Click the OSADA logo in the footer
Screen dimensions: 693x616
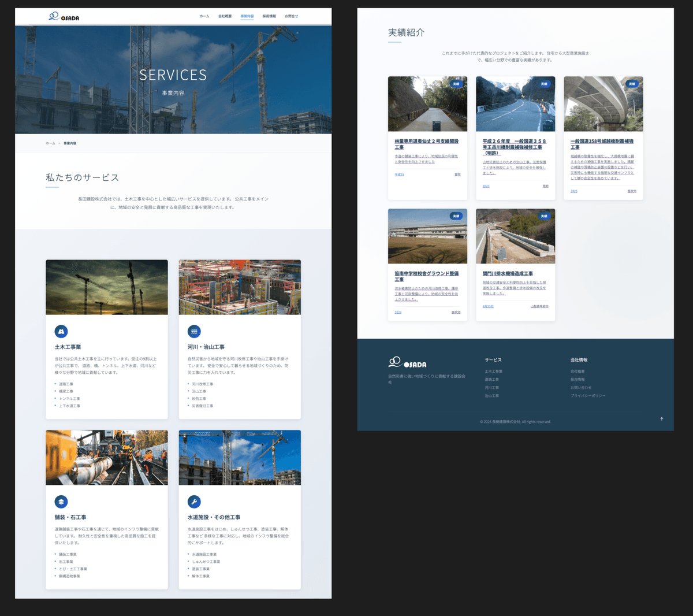coord(407,362)
